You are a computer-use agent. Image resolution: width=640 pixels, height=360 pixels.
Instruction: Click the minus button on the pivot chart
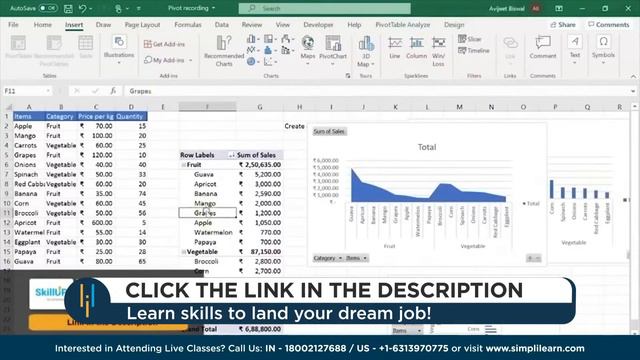tap(538, 258)
